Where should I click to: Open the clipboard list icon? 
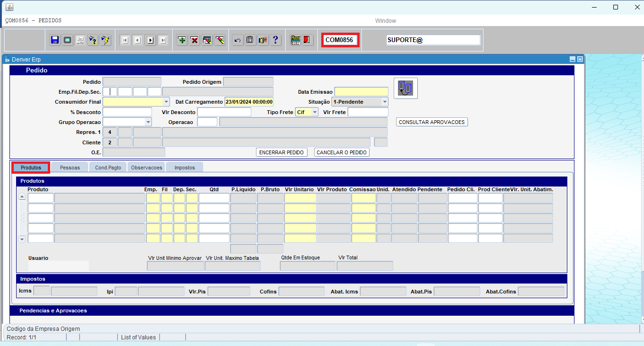tap(250, 40)
